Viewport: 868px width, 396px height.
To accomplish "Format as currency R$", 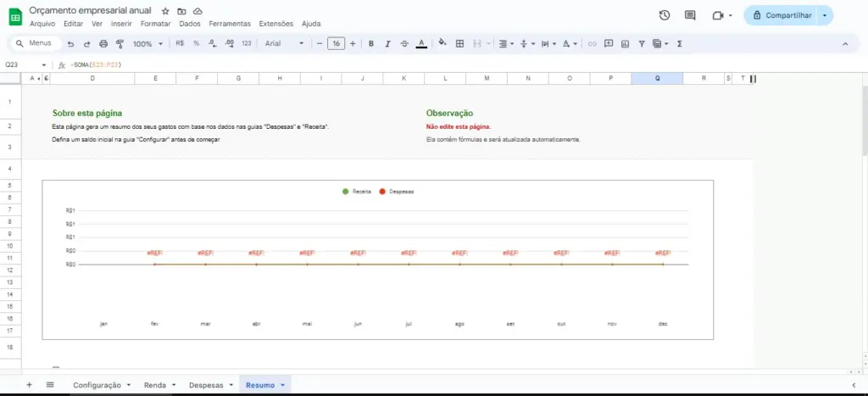I will [x=180, y=43].
